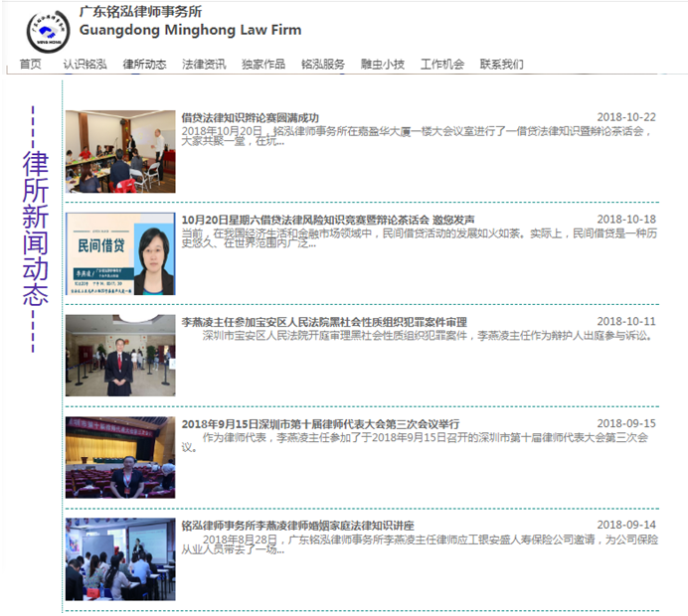Click the date 2018-09-14
688x616 pixels.
626,525
